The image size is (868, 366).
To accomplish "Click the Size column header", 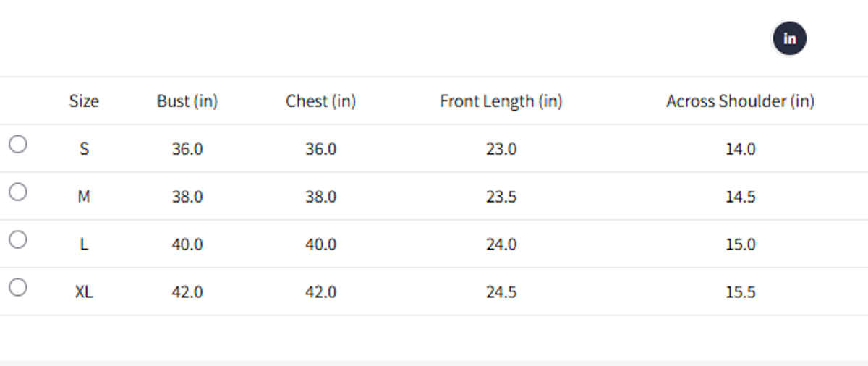I will 84,101.
